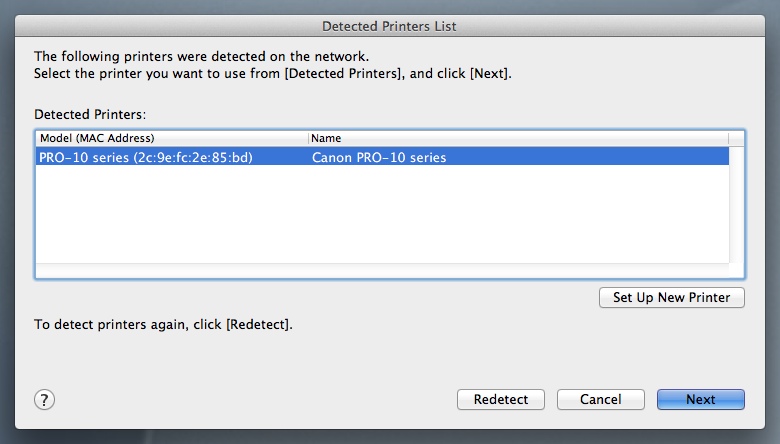Sort by Model (MAC Address) column header

[97, 137]
